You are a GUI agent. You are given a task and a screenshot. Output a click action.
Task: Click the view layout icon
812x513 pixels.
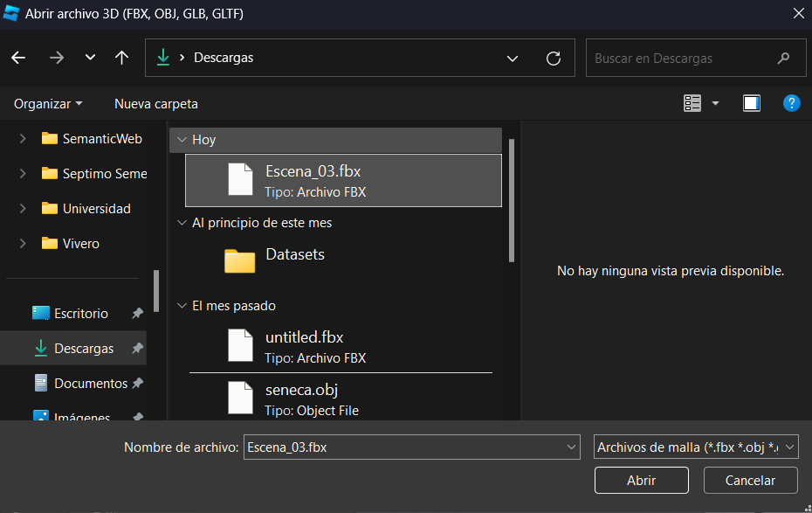[692, 103]
